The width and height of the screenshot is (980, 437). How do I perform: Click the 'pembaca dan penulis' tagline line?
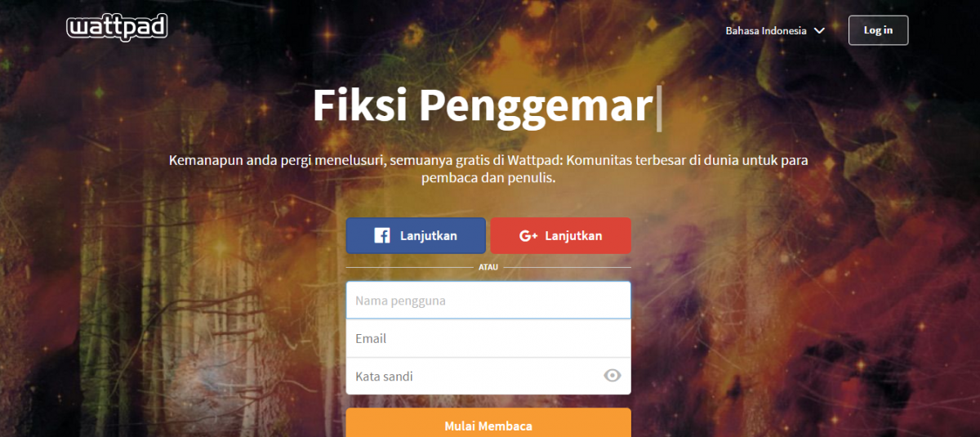tap(488, 177)
